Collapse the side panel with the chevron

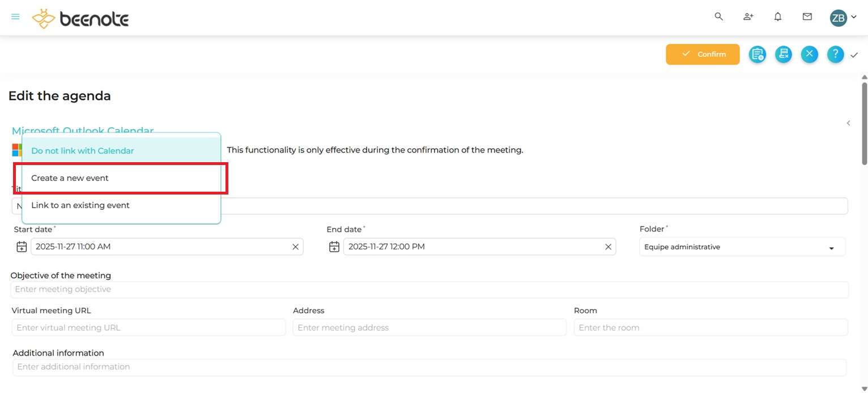point(848,123)
